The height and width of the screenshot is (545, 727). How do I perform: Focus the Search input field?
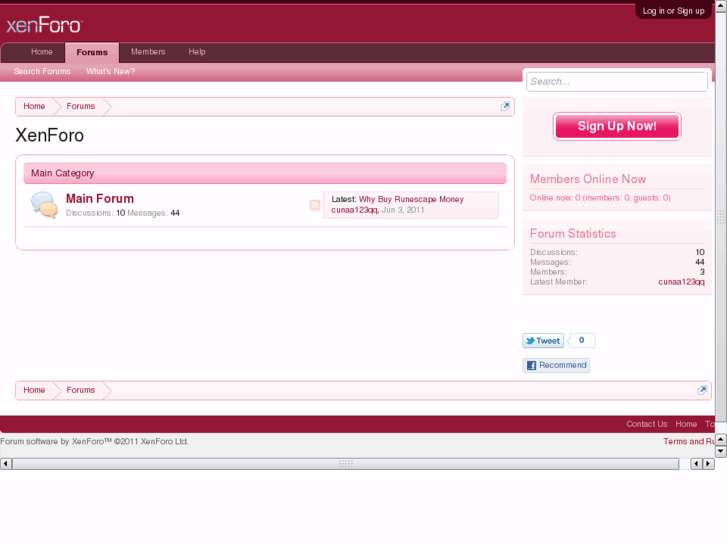click(617, 82)
